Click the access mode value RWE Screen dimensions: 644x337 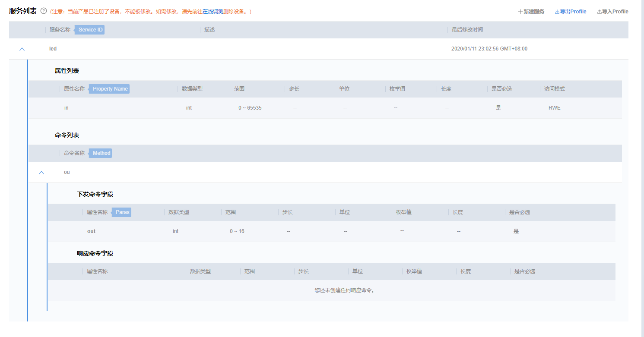[555, 108]
